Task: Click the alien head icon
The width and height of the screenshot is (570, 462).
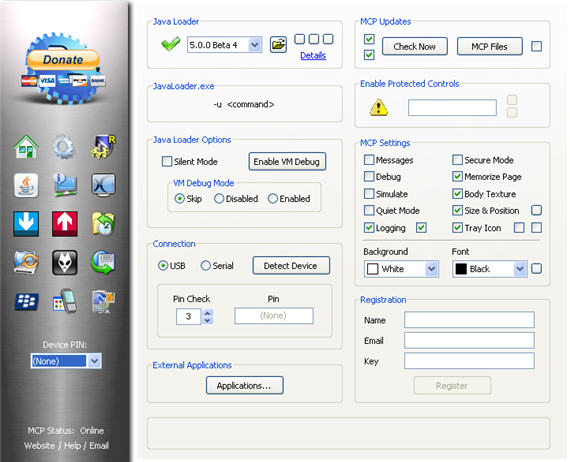Action: 64,262
